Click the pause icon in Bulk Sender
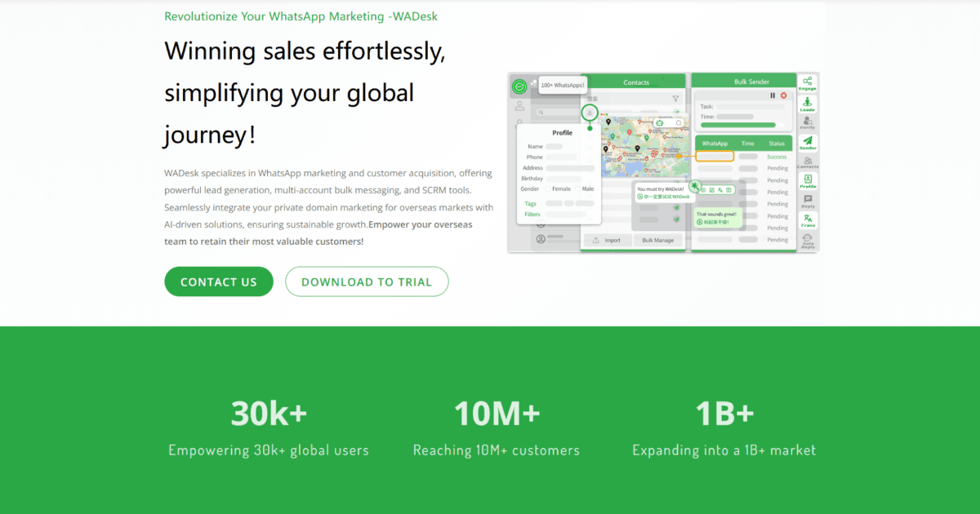The width and height of the screenshot is (980, 514). pos(773,95)
